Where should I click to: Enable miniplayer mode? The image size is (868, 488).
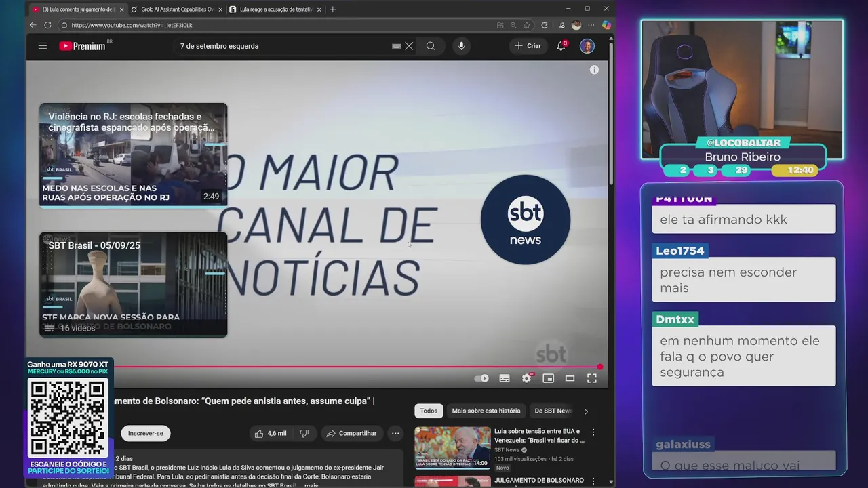pyautogui.click(x=548, y=378)
